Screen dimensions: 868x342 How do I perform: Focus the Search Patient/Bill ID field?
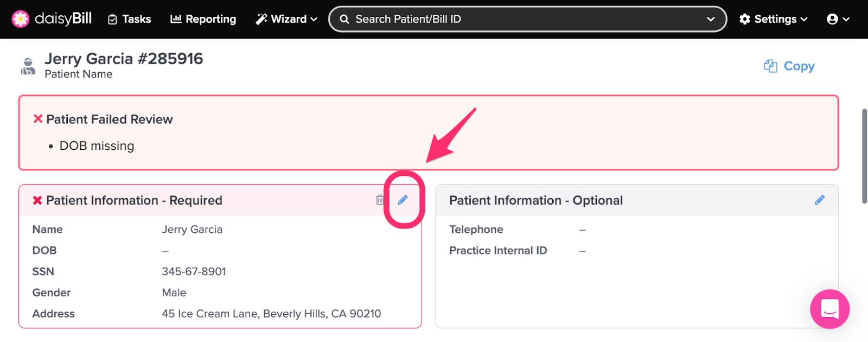[x=527, y=19]
